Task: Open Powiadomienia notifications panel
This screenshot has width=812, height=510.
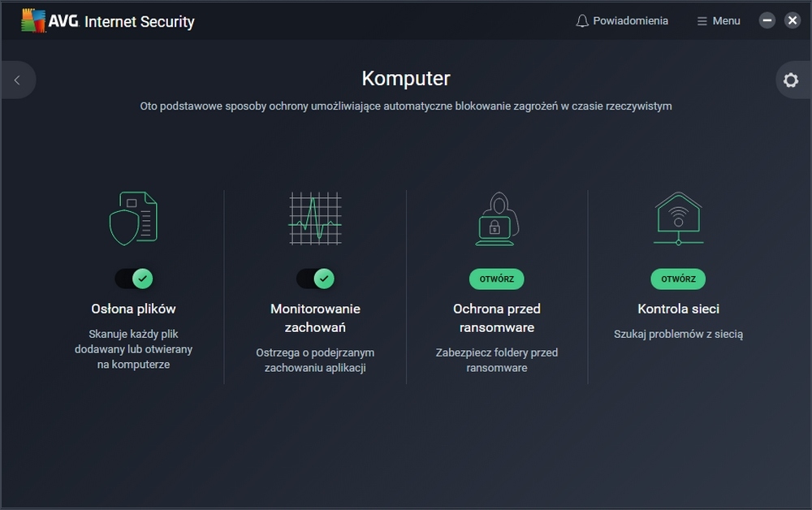Action: pos(630,21)
